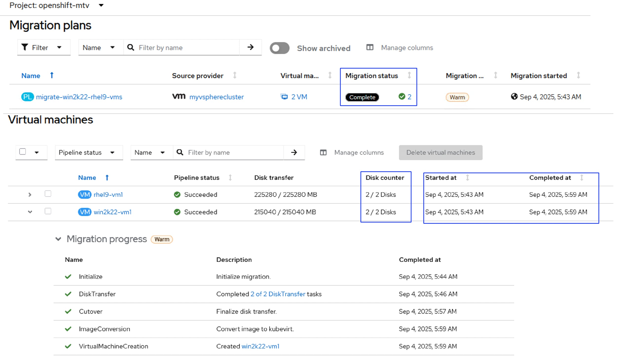
Task: Check the rhel9-vm1 row checkbox
Action: 48,194
